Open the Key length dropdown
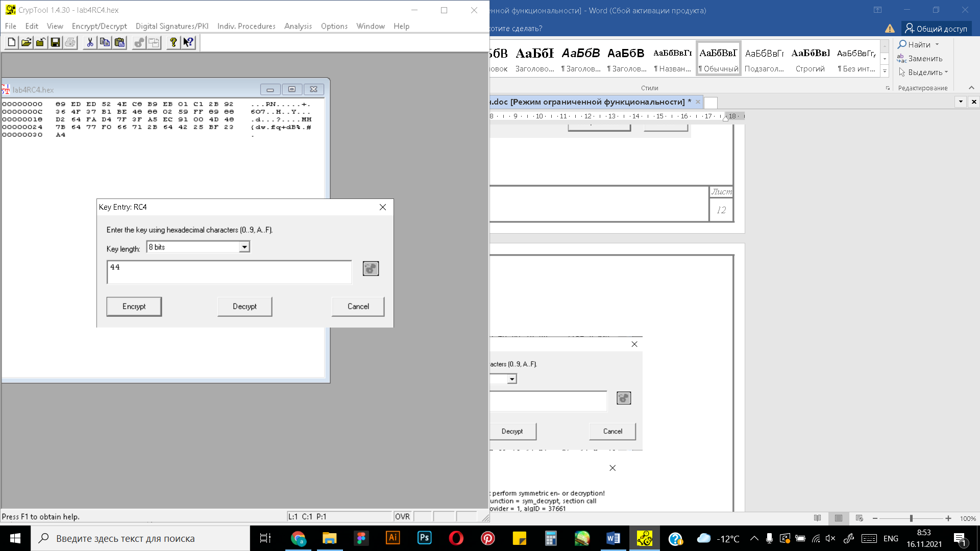Viewport: 980px width, 551px height. [x=244, y=247]
